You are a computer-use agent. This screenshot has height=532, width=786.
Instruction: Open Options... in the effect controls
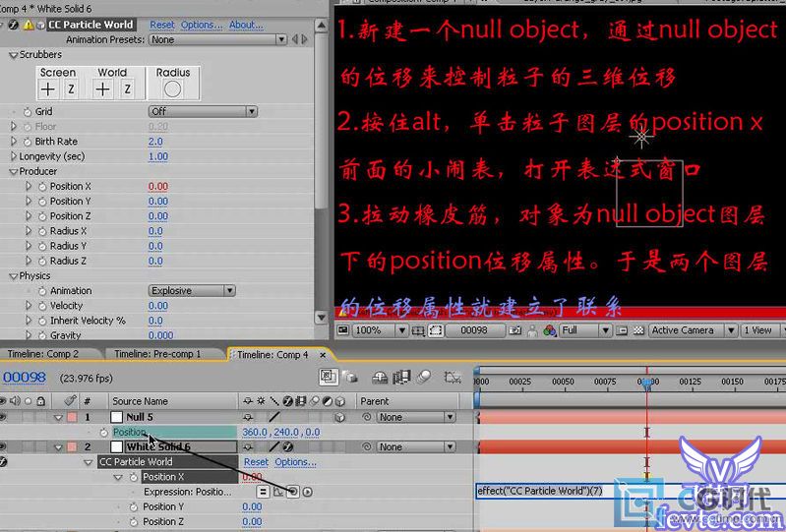[x=202, y=25]
